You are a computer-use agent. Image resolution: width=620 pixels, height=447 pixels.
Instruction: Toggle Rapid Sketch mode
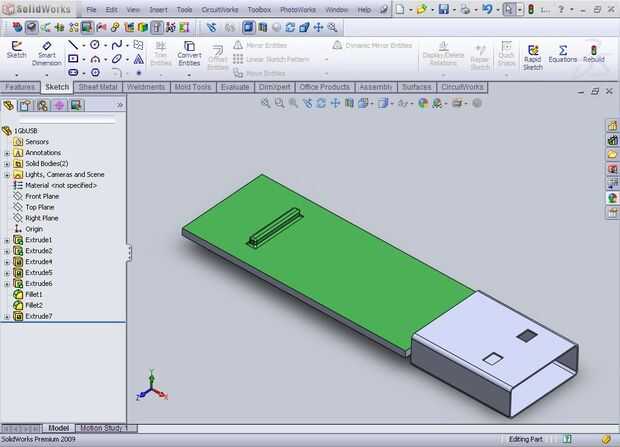(x=532, y=57)
